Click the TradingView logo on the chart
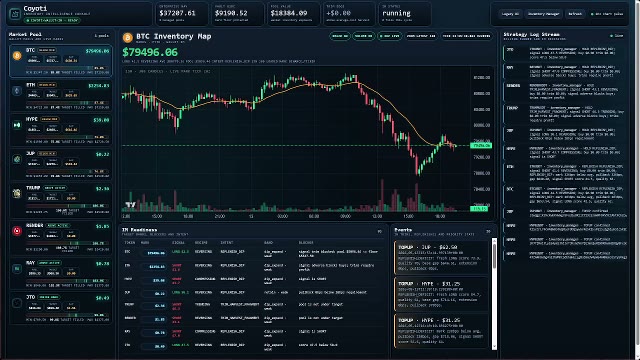This screenshot has height=360, width=640. pos(131,204)
